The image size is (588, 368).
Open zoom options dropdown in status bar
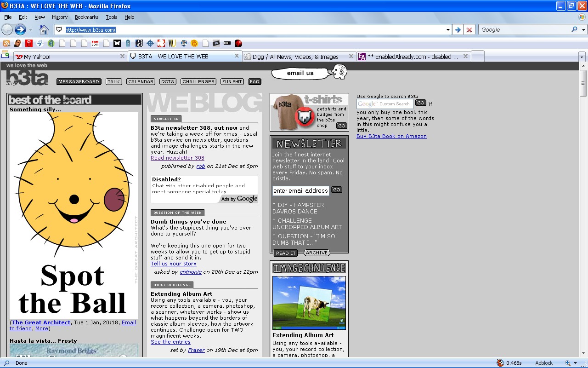[575, 363]
